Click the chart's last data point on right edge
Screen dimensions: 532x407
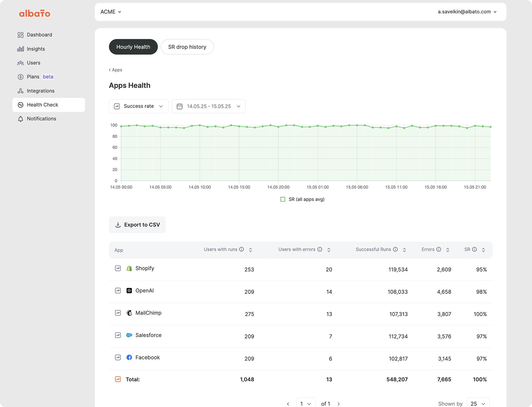click(491, 127)
